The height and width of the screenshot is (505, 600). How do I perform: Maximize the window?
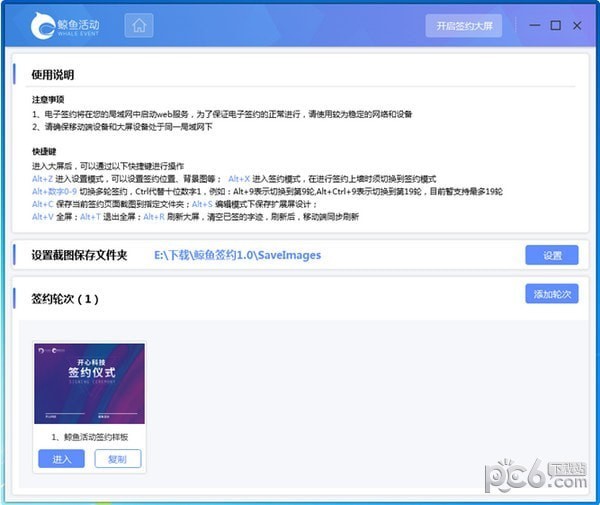pyautogui.click(x=556, y=26)
